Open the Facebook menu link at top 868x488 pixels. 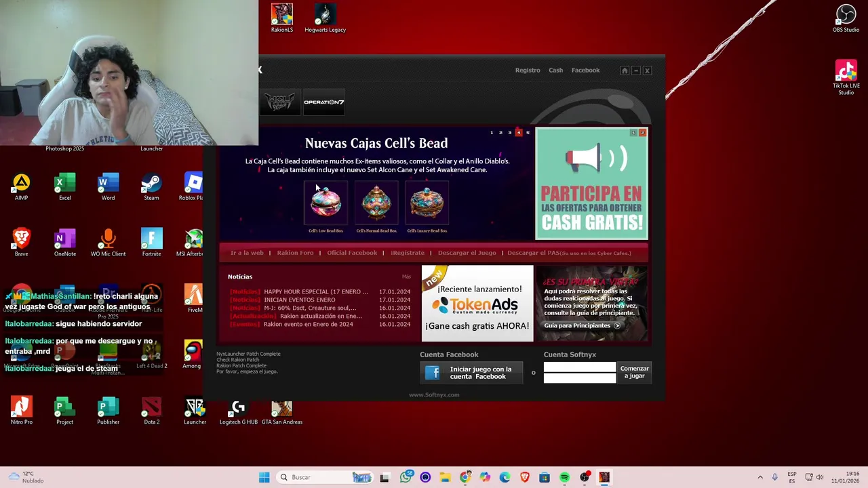click(x=585, y=70)
